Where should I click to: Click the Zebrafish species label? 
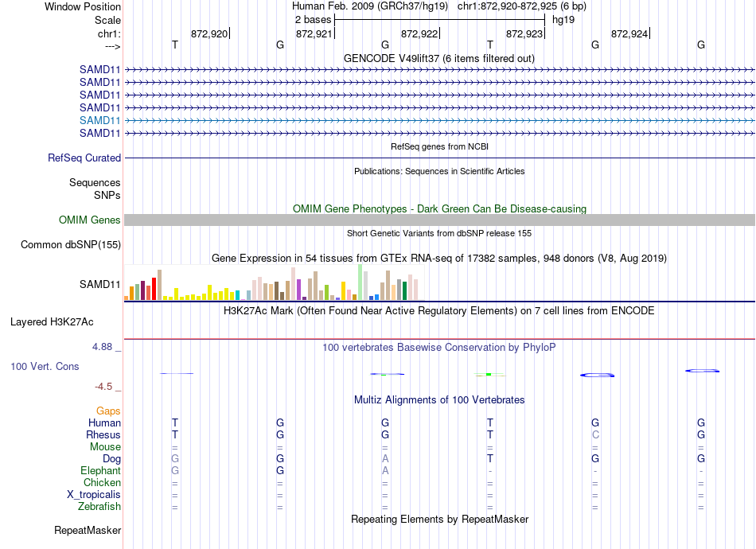tap(99, 507)
